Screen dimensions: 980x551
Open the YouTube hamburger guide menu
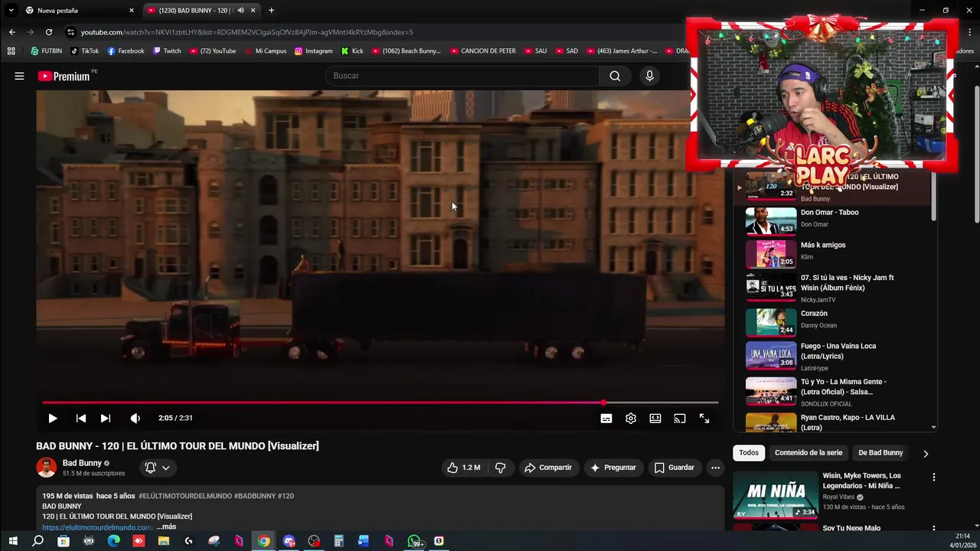(19, 76)
